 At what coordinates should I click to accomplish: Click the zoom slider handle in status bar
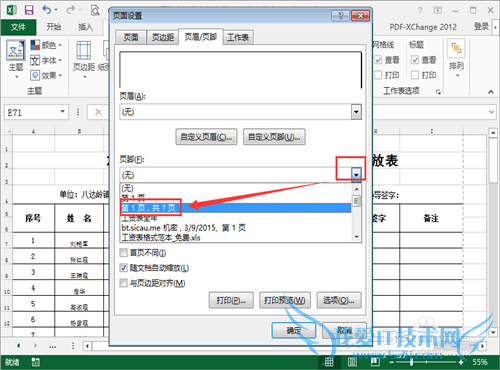click(412, 362)
